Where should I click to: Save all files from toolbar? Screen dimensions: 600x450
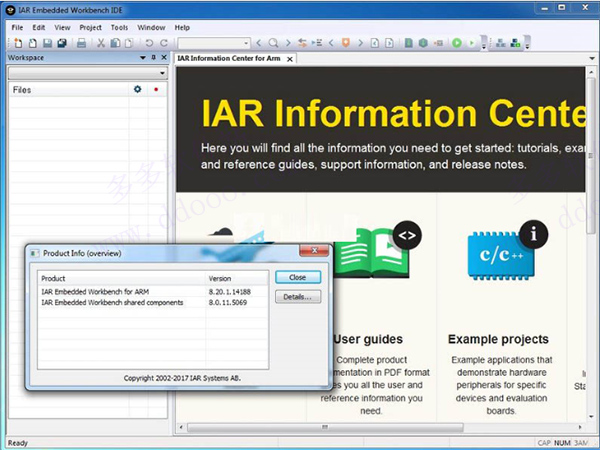(62, 43)
